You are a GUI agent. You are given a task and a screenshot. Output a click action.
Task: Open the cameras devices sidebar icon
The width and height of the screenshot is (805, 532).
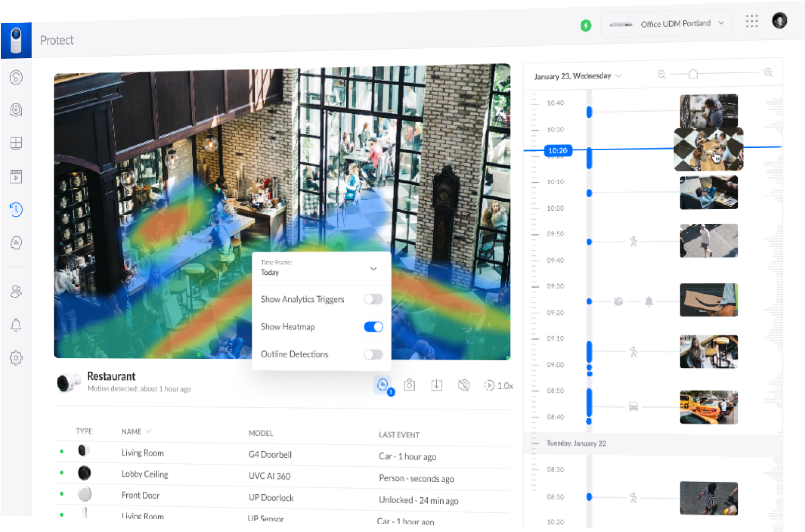click(16, 110)
